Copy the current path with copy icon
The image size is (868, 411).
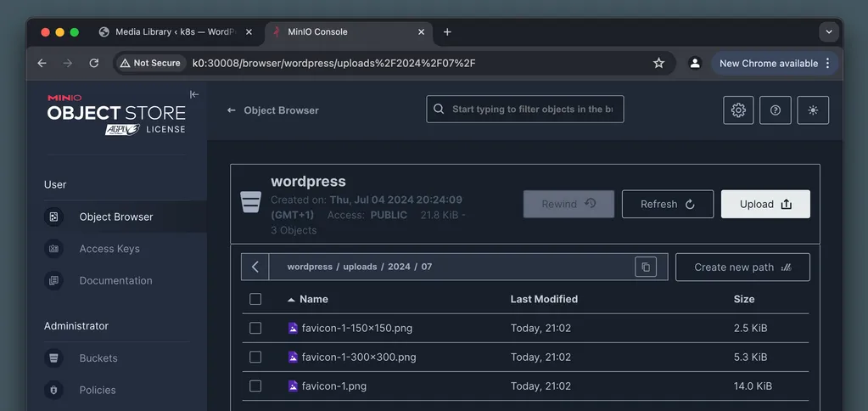[x=646, y=267]
